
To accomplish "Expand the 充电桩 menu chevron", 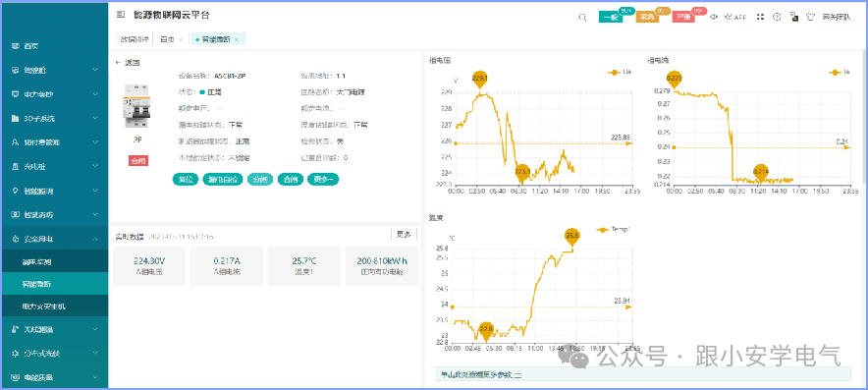I will [x=95, y=166].
